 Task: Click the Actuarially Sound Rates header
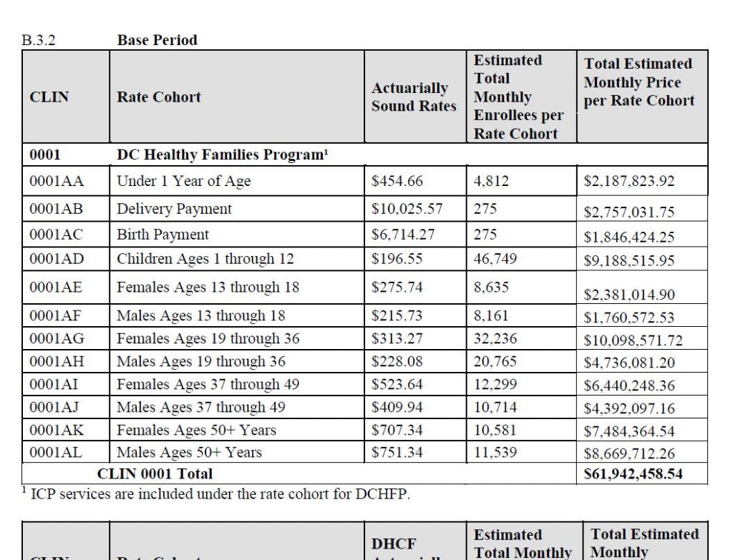coord(413,97)
